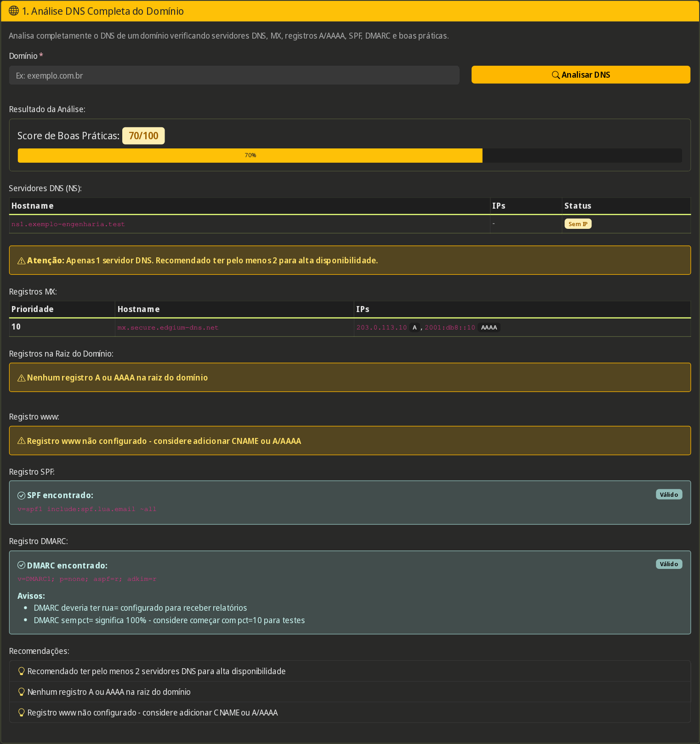Click the check icon beside SPF encontrado

tap(21, 495)
